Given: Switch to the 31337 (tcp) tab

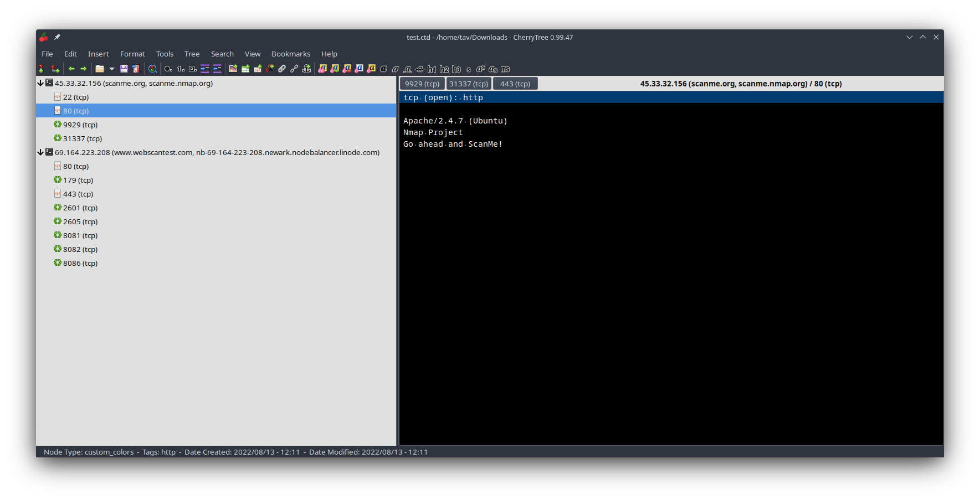Looking at the screenshot, I should (469, 84).
